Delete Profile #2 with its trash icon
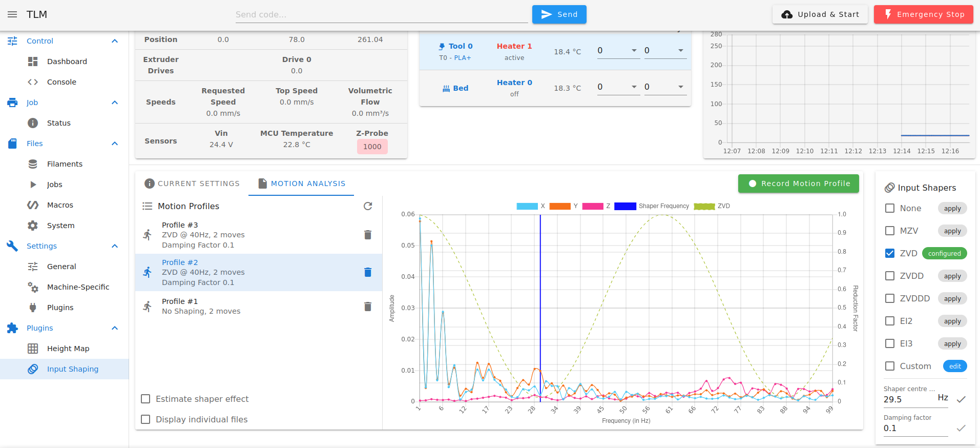The width and height of the screenshot is (980, 448). [368, 272]
